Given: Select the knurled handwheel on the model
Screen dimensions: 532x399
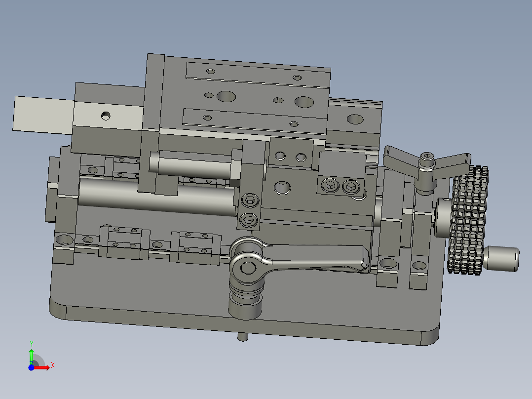Looking at the screenshot, I should click(468, 220).
